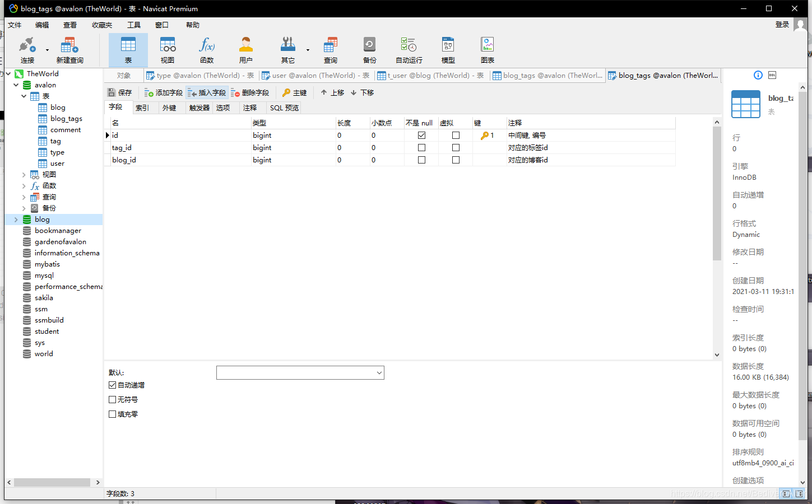Image resolution: width=812 pixels, height=504 pixels.
Task: Click the field list vertical scrollbar
Action: coord(717,193)
